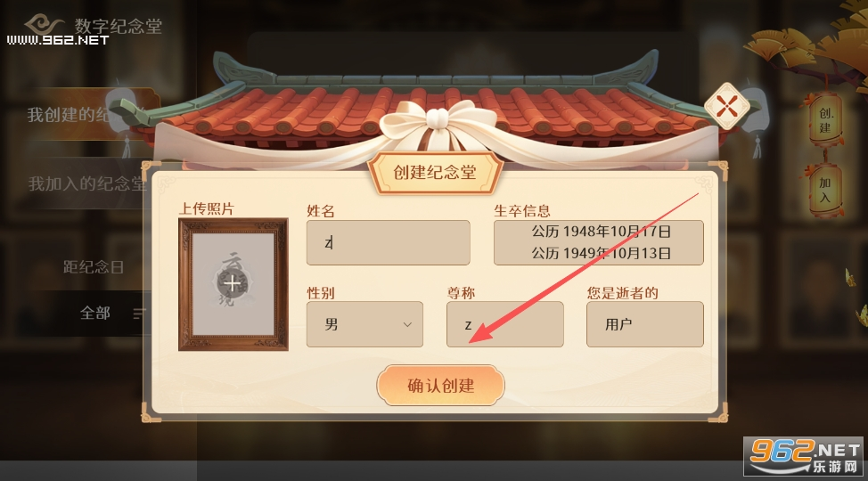Click the 确认创建 button

pos(440,385)
